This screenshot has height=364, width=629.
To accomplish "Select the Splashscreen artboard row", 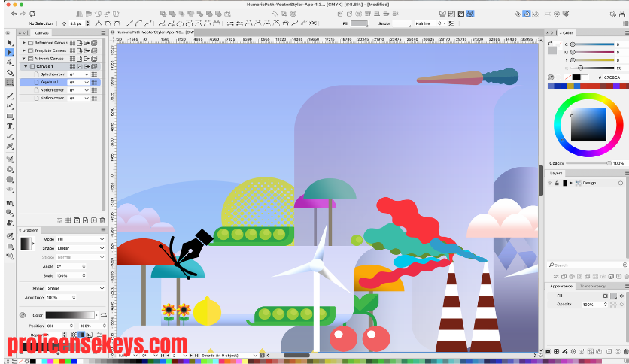I will [59, 74].
